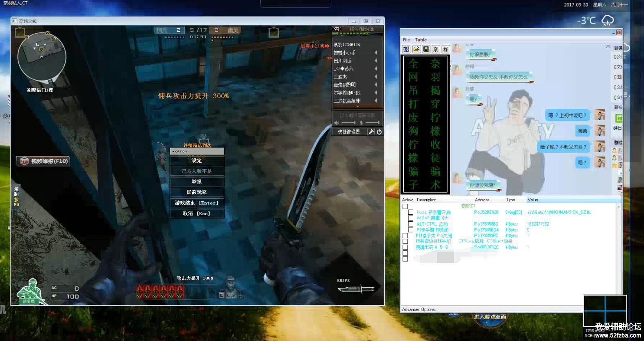Click the wrench tool icon in voice panel

[371, 132]
